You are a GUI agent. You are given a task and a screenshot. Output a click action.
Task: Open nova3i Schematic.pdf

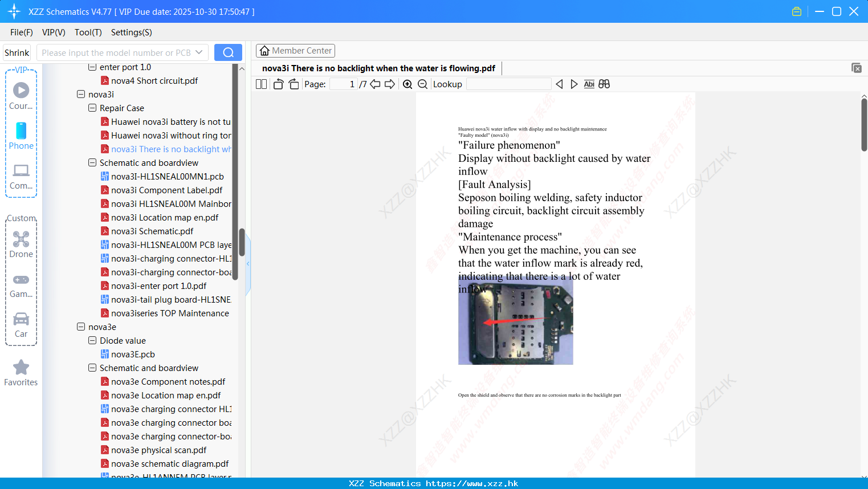147,231
